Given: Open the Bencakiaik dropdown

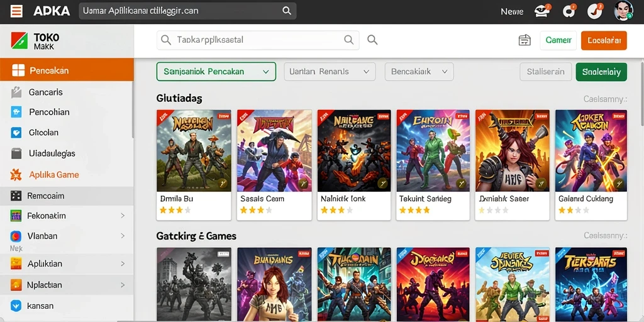Looking at the screenshot, I should coord(419,72).
